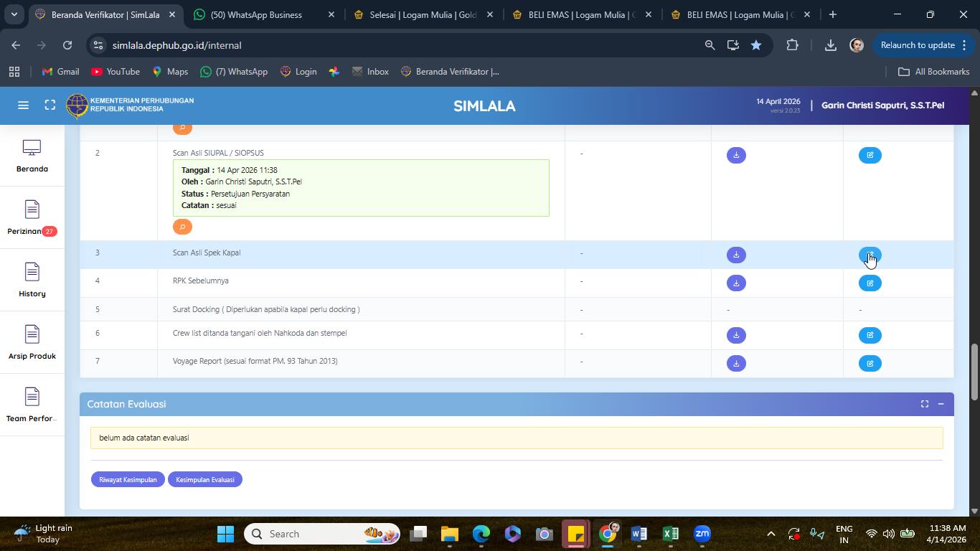Click the Kesimpulan Evaluasi button
The width and height of the screenshot is (980, 551).
[205, 479]
